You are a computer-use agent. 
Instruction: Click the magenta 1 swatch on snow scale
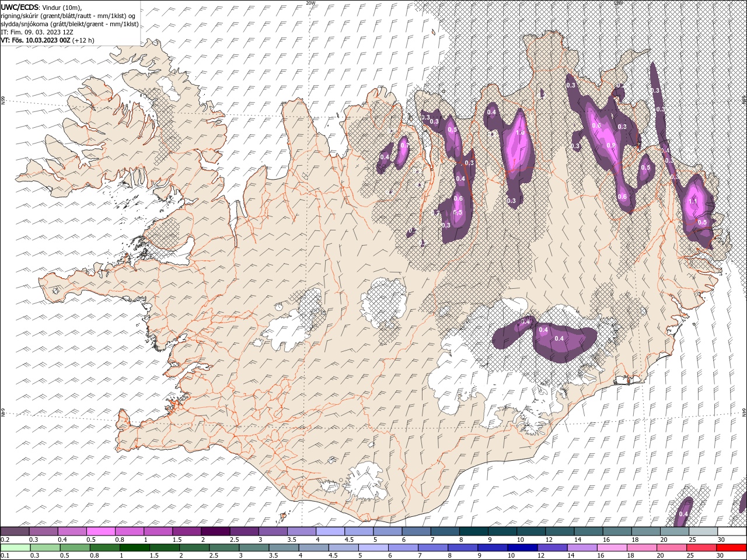pyautogui.click(x=158, y=531)
